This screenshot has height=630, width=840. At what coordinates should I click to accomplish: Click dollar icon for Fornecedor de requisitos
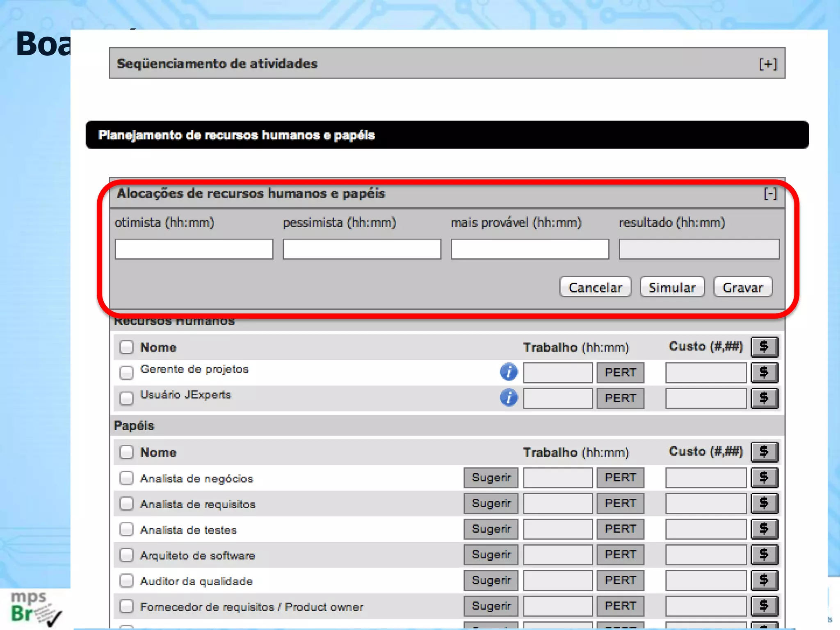pyautogui.click(x=765, y=606)
